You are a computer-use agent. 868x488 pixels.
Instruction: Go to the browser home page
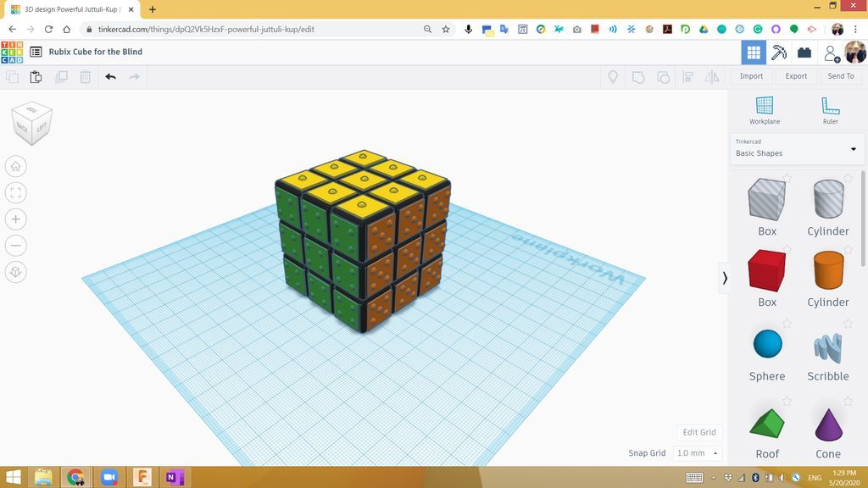click(66, 30)
